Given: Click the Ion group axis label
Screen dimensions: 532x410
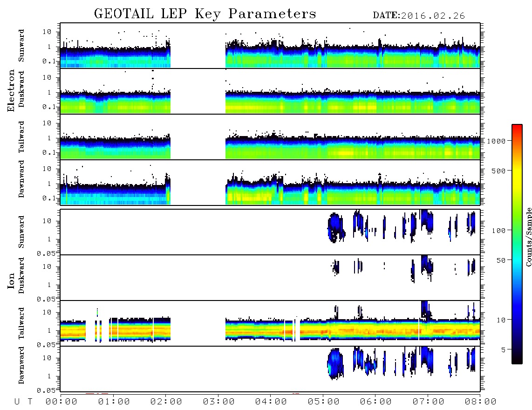Looking at the screenshot, I should (11, 280).
